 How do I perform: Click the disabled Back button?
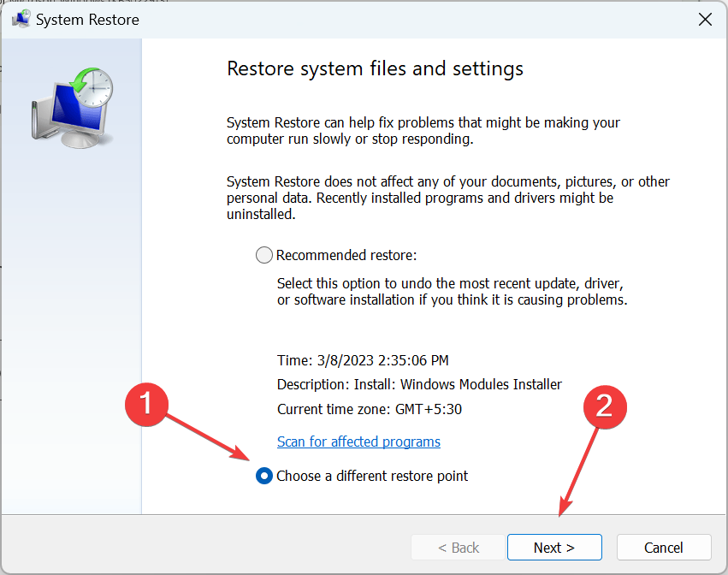pyautogui.click(x=458, y=547)
